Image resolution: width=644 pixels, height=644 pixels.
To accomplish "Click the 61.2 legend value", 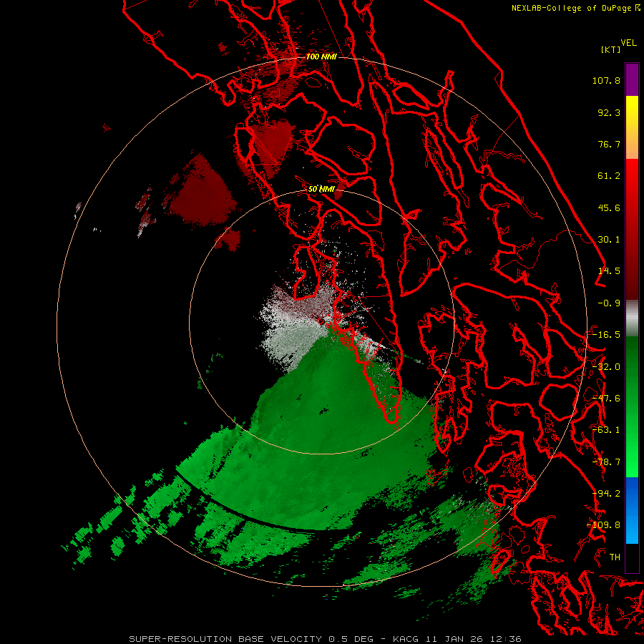I will 609,176.
